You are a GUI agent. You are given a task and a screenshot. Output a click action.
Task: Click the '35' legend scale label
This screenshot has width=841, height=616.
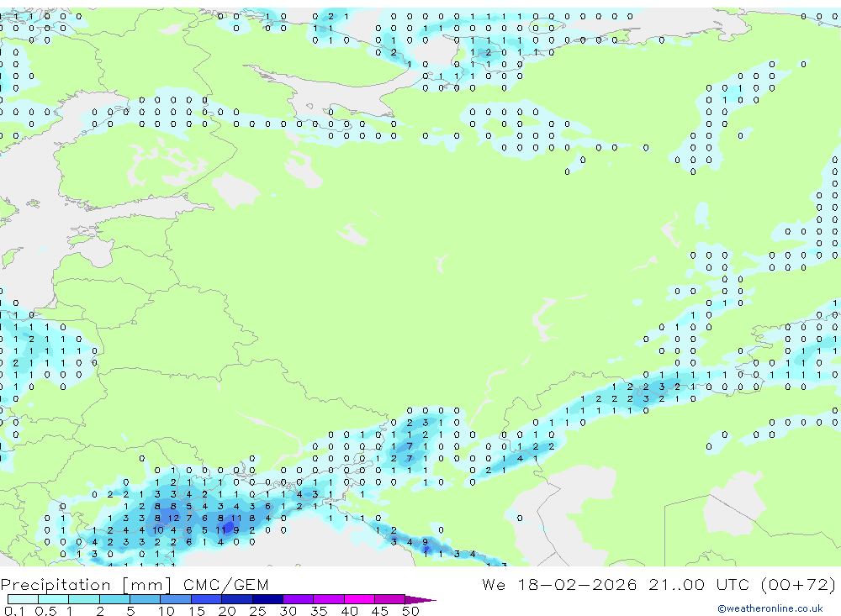pos(319,611)
